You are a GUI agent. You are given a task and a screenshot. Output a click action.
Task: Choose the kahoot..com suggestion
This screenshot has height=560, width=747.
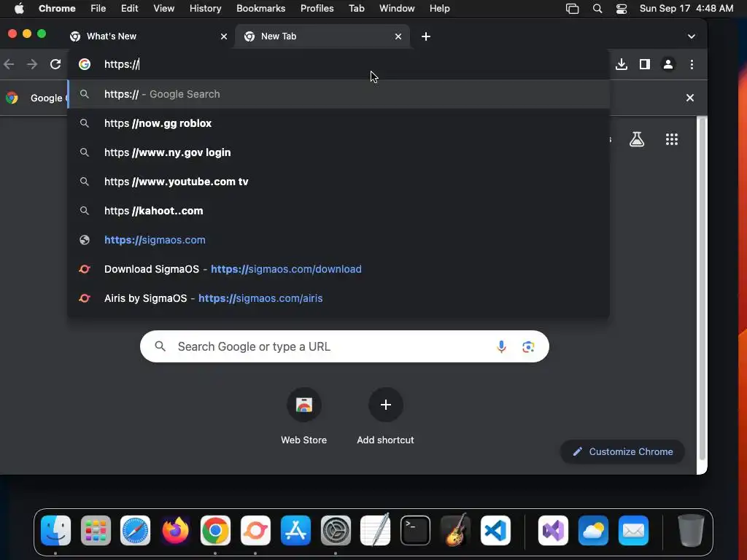[338, 211]
